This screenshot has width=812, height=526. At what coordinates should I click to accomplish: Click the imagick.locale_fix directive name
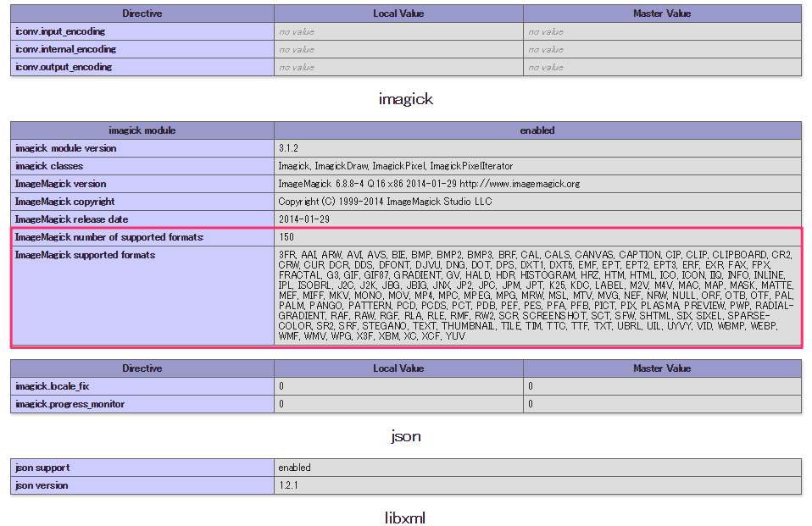click(x=53, y=386)
